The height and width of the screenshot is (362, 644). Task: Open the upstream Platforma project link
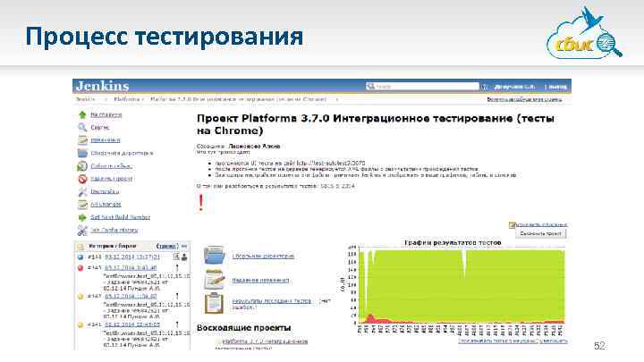265,341
